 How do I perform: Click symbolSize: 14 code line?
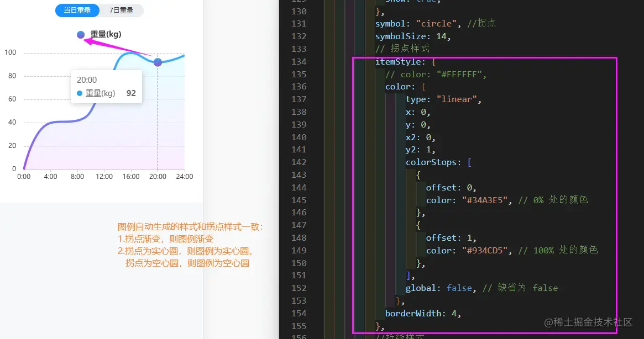pyautogui.click(x=413, y=36)
